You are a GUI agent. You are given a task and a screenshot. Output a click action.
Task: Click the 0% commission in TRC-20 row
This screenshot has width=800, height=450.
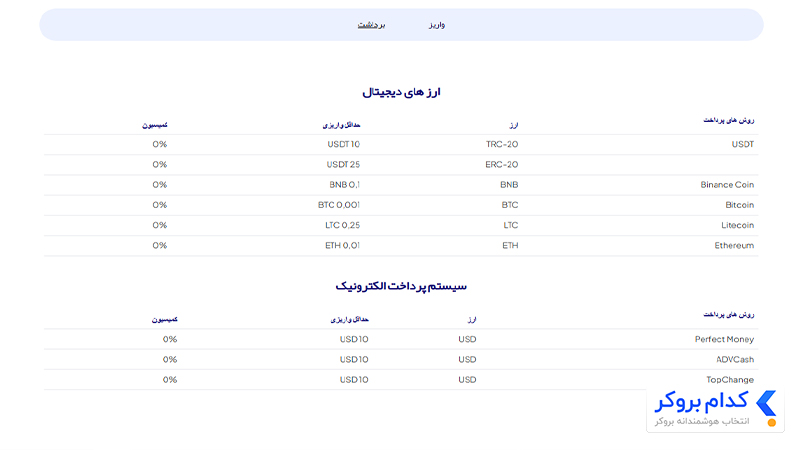click(x=160, y=144)
